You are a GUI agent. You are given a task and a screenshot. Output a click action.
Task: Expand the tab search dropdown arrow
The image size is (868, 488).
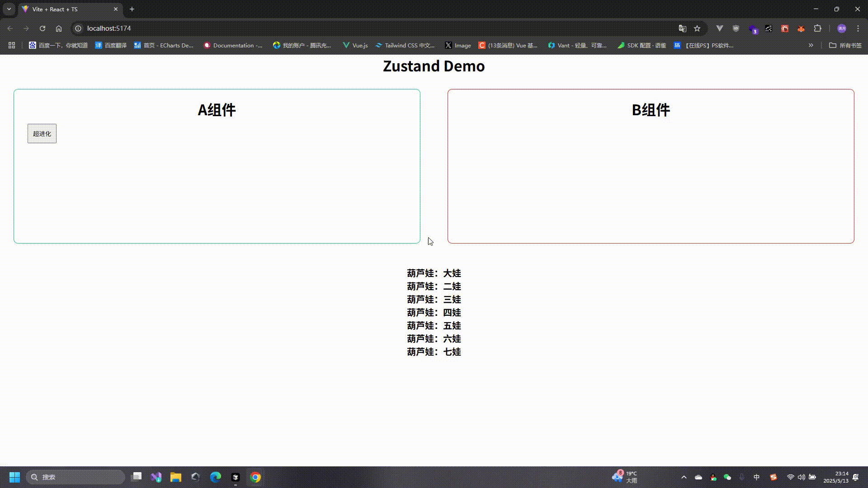point(9,9)
